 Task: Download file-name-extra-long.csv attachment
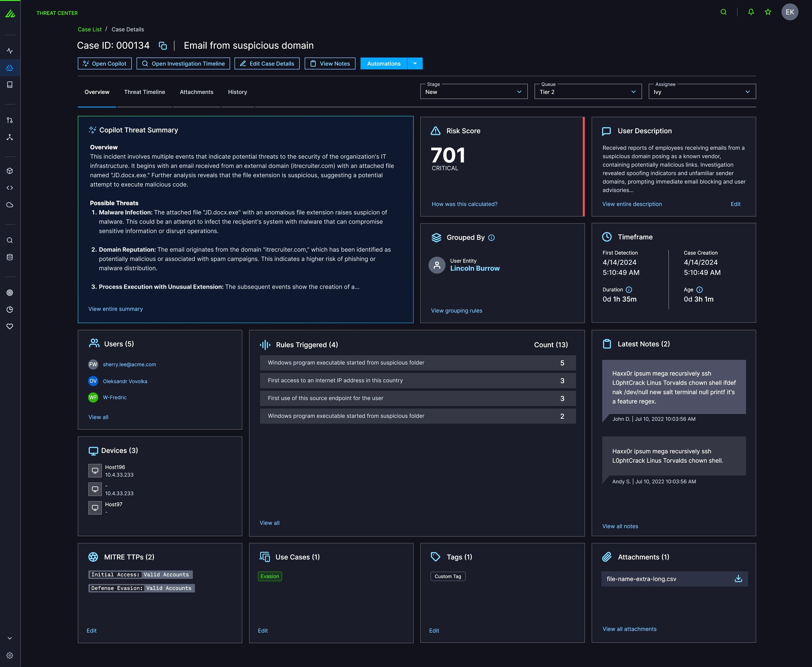738,579
